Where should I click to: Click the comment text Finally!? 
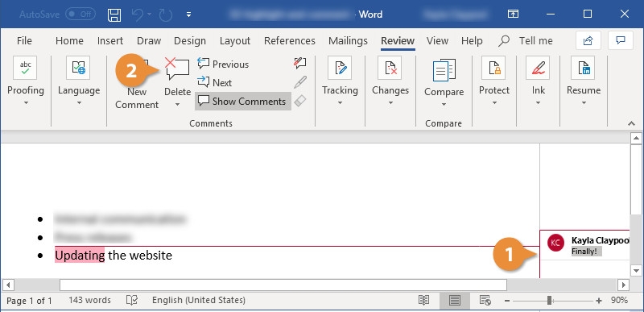584,252
